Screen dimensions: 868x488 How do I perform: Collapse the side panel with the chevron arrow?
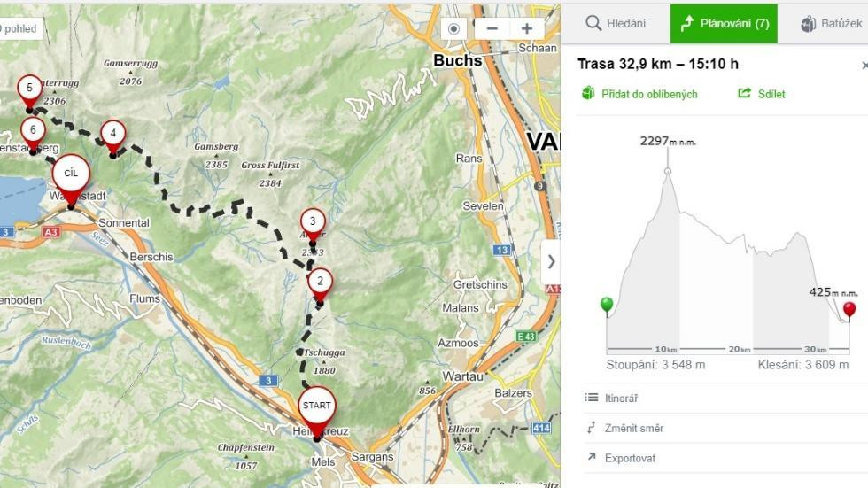pos(551,261)
